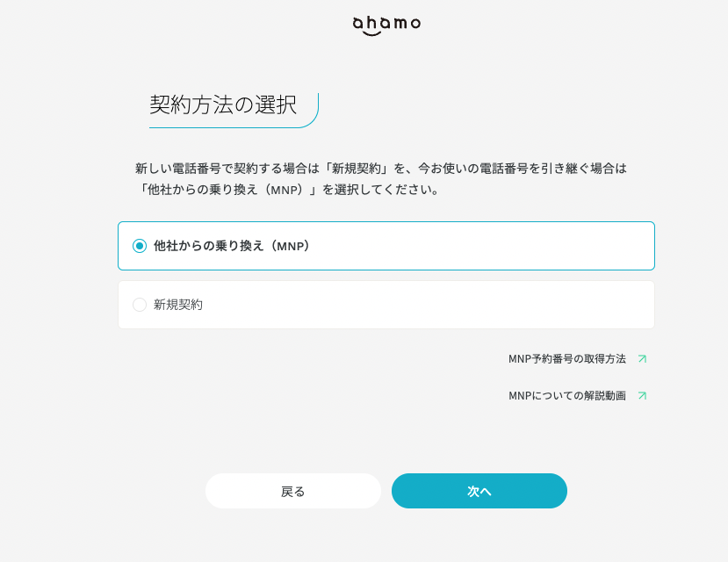Click the external-link arrow for the MNP video
This screenshot has width=728, height=562.
click(x=642, y=395)
